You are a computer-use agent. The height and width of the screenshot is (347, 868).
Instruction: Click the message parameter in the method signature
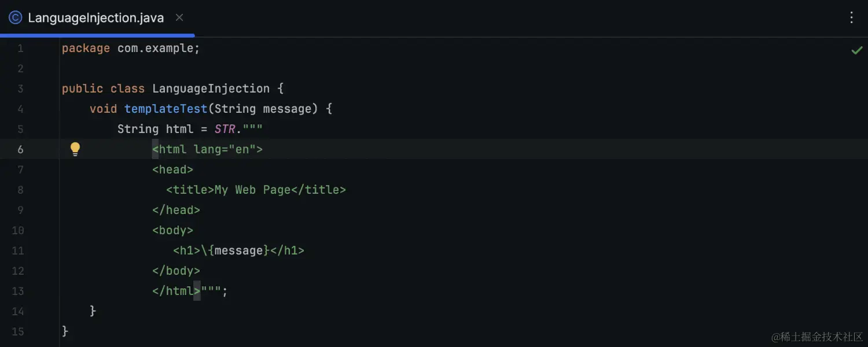pos(286,108)
